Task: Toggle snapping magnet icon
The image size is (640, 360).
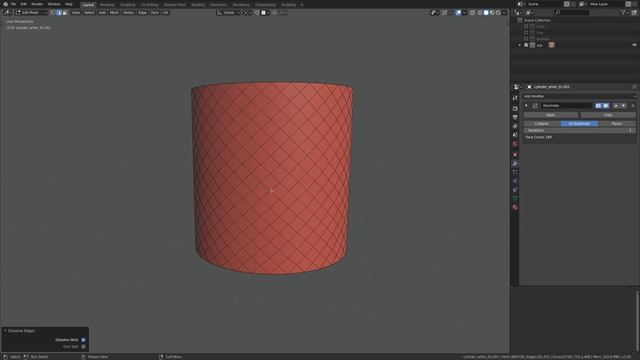Action: (257, 13)
